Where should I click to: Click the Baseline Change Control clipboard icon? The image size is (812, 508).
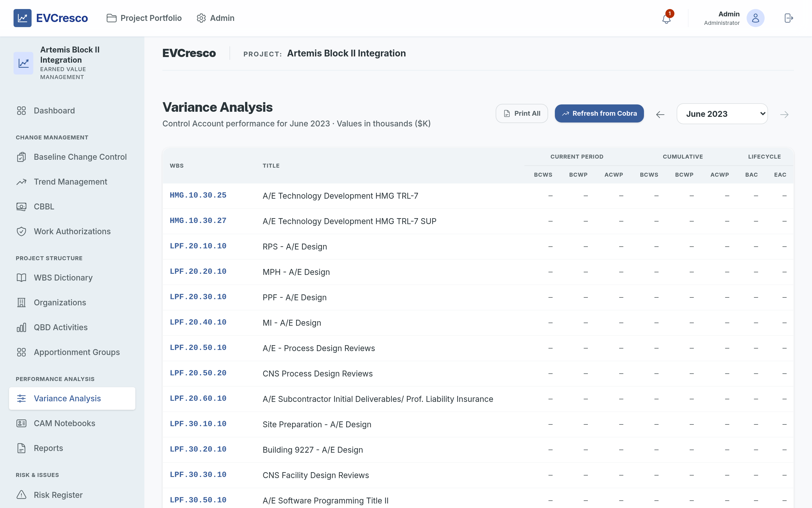[x=21, y=157]
